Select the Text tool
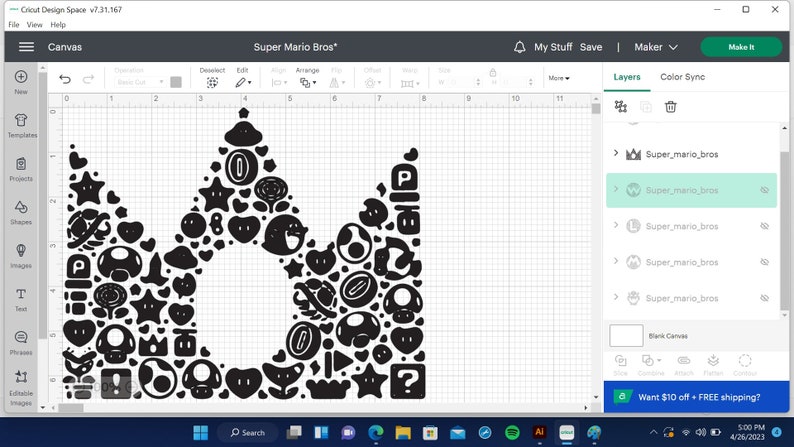This screenshot has width=794, height=447. pyautogui.click(x=21, y=299)
